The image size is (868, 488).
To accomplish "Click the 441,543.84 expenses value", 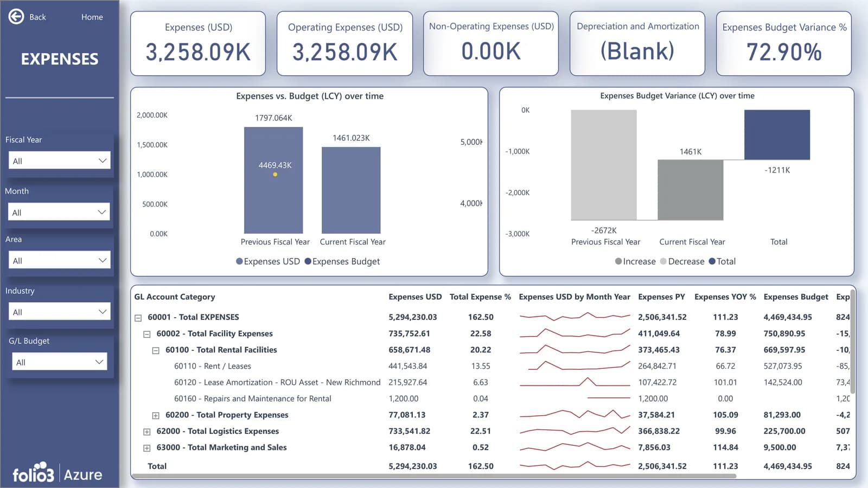I will point(408,366).
